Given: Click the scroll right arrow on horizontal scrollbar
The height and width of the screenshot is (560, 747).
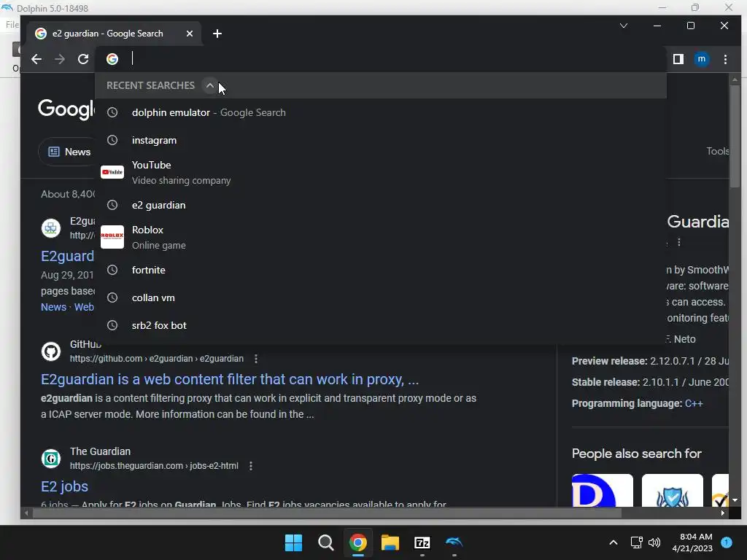Looking at the screenshot, I should tap(723, 513).
